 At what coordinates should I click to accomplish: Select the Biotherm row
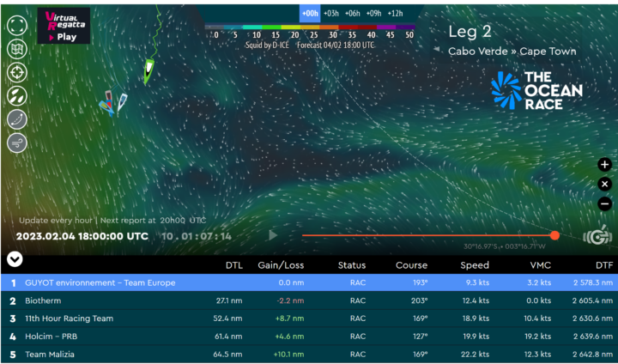309,300
